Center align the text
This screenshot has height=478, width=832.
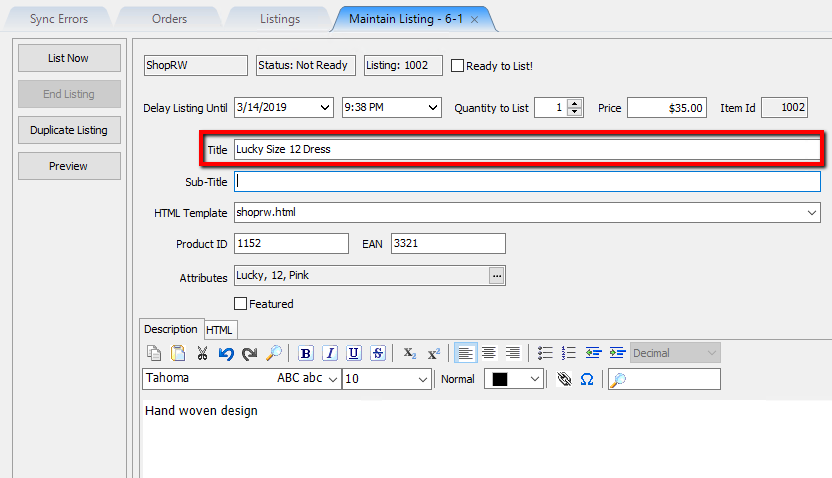pos(489,353)
